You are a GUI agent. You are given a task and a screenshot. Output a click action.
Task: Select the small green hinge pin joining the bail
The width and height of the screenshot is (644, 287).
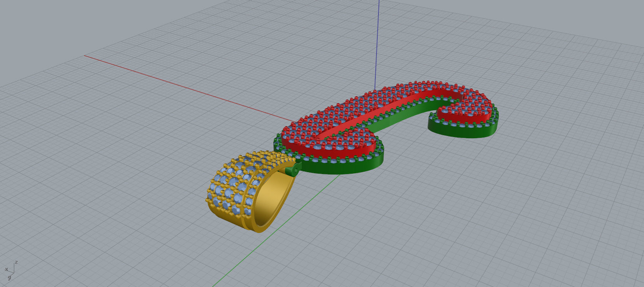(293, 170)
